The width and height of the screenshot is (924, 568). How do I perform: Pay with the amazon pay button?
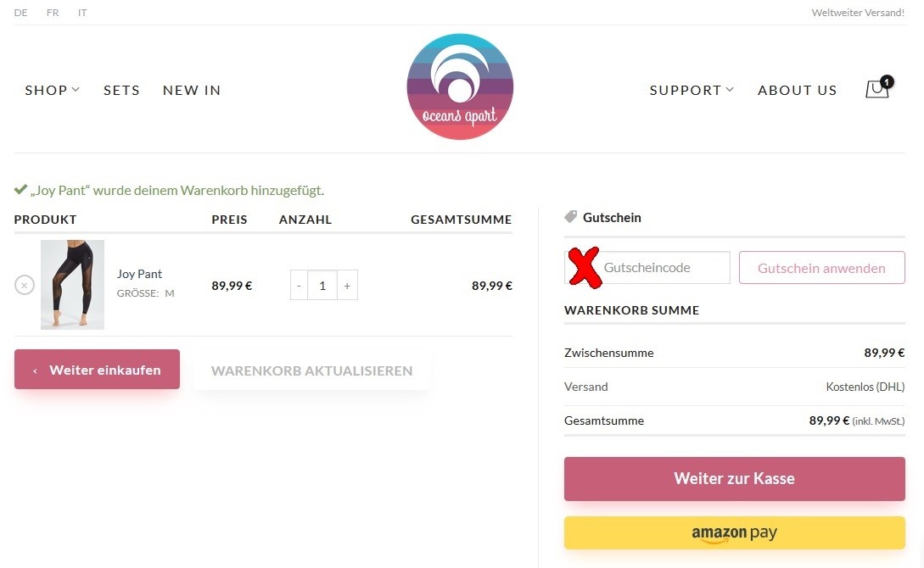pos(734,532)
